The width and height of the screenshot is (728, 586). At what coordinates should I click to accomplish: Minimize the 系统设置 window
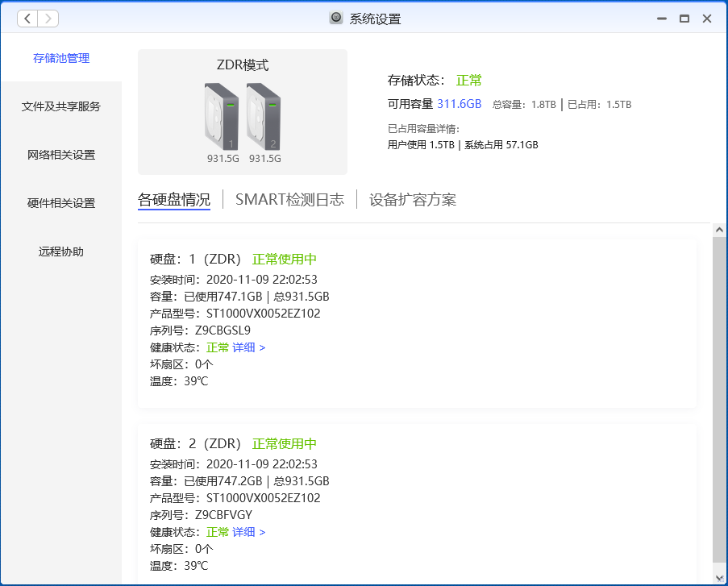(662, 19)
